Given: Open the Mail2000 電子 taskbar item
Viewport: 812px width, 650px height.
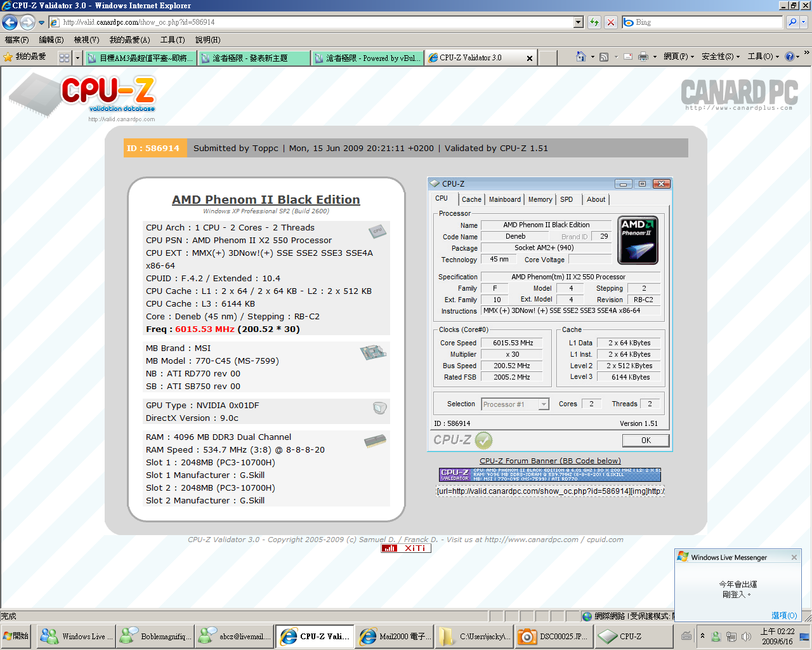Looking at the screenshot, I should [x=394, y=636].
